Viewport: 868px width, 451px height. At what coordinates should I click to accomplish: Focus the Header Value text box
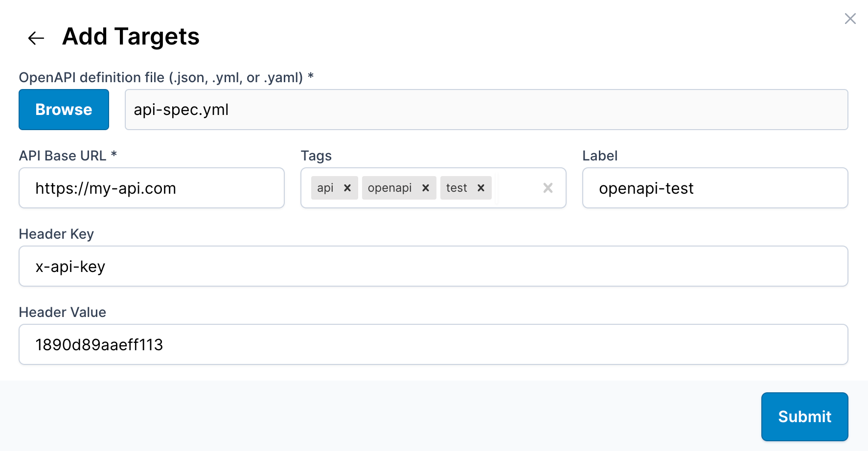(x=433, y=344)
